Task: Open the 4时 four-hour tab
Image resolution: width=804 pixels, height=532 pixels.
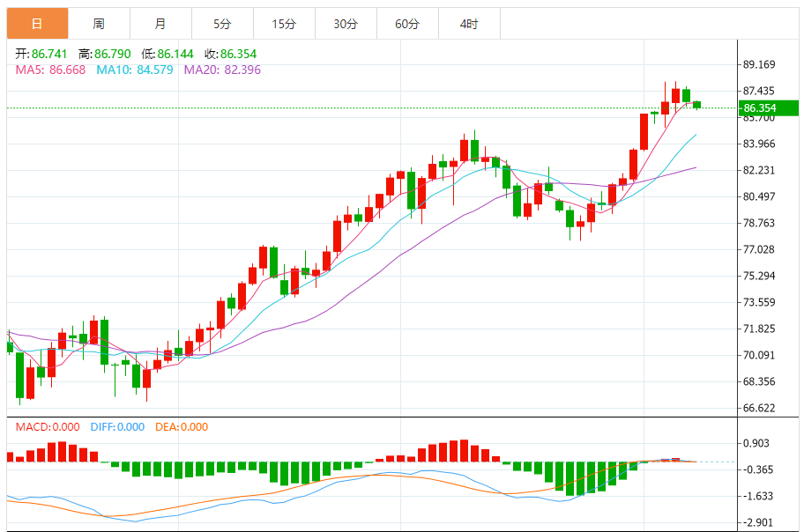Action: 469,24
